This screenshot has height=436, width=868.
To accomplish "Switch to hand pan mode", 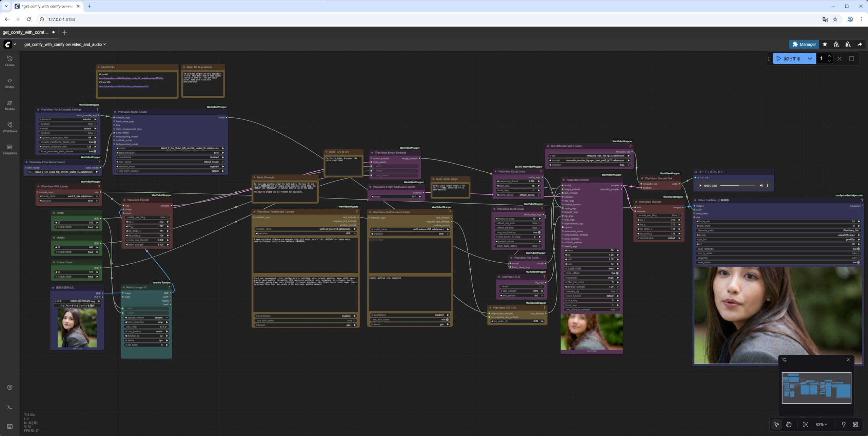I will point(789,424).
